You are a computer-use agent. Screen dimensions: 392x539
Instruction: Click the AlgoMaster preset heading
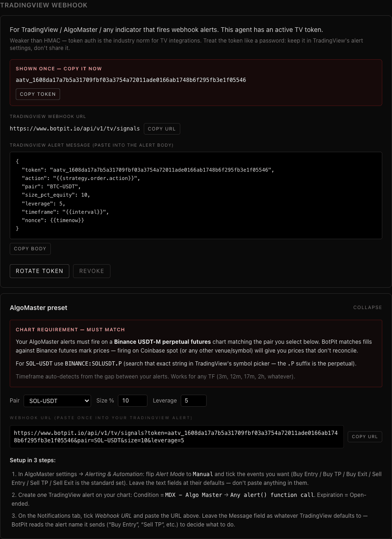click(39, 307)
